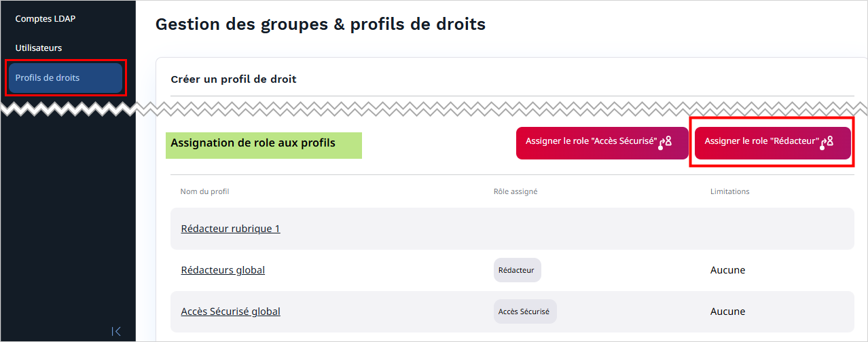Click the Accès Sécurisé role badge
The image size is (868, 342).
[525, 311]
